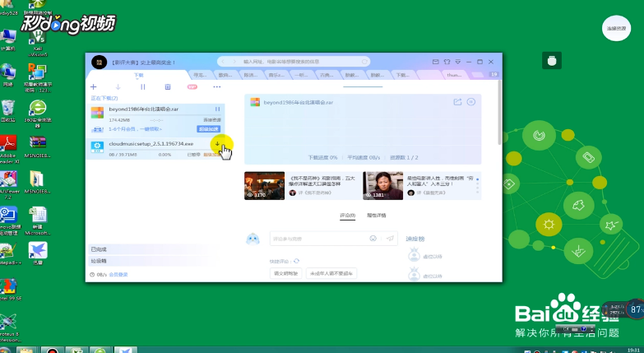
Task: Click the trash delete icon in the toolbar
Action: pyautogui.click(x=168, y=86)
